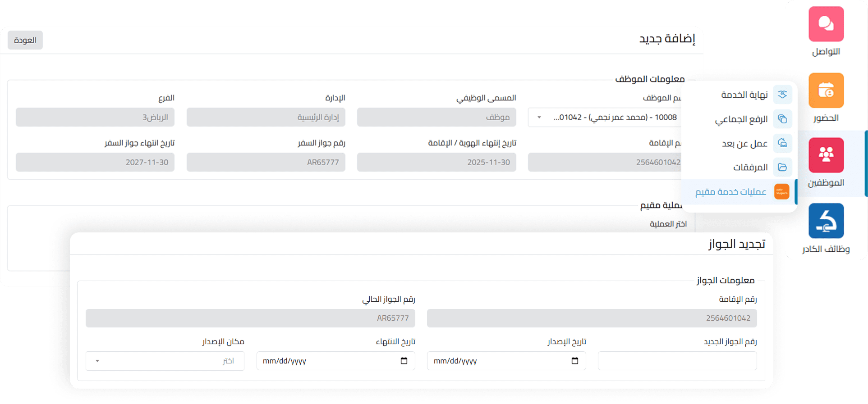
Task: Open calendar picker for تاريخ الانتهاء
Action: pos(404,361)
